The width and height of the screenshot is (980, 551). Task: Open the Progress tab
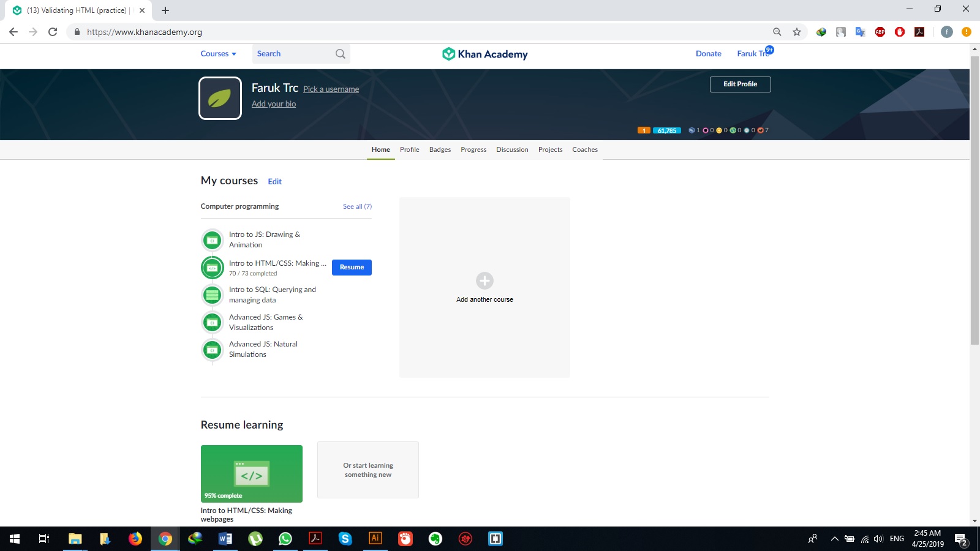click(x=473, y=149)
